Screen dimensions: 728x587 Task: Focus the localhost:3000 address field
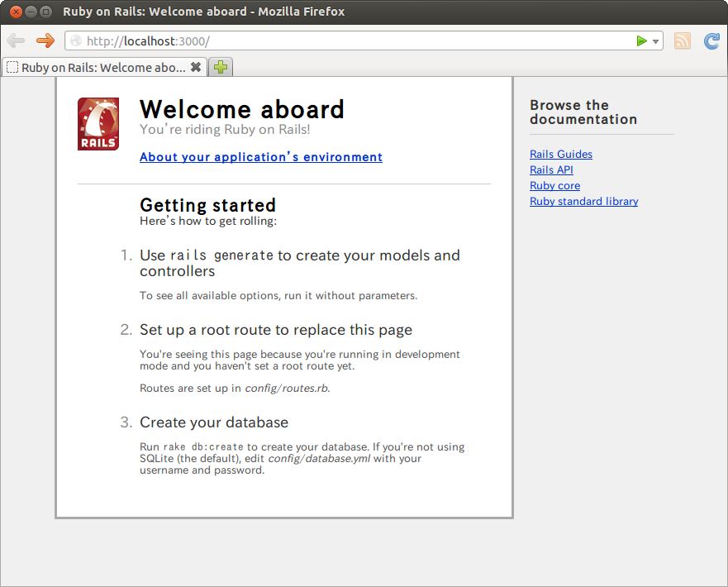(355, 41)
